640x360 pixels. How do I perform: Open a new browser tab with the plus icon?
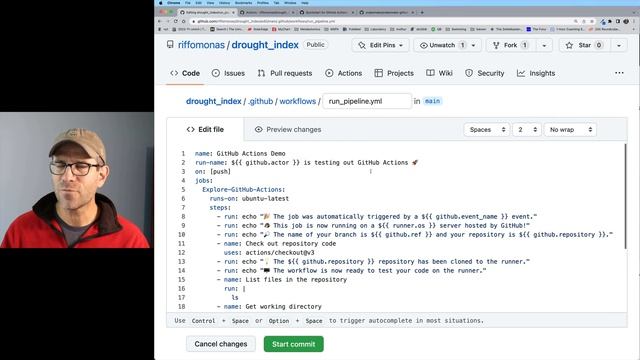click(422, 12)
